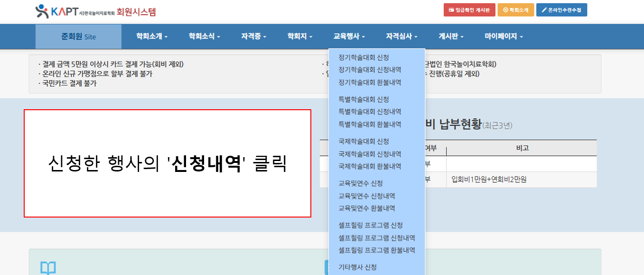Expand the 자격증 dropdown menu
This screenshot has height=275, width=644.
coord(253,36)
